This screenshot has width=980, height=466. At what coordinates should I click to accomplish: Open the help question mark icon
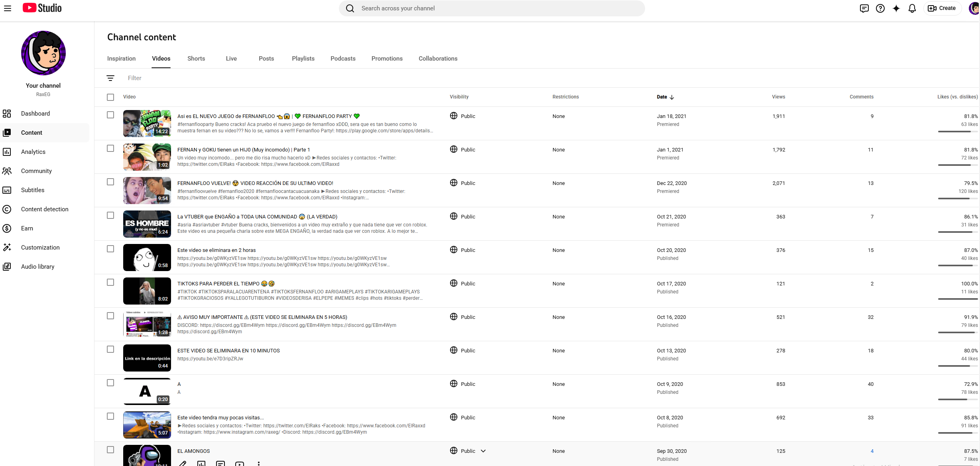pos(880,8)
